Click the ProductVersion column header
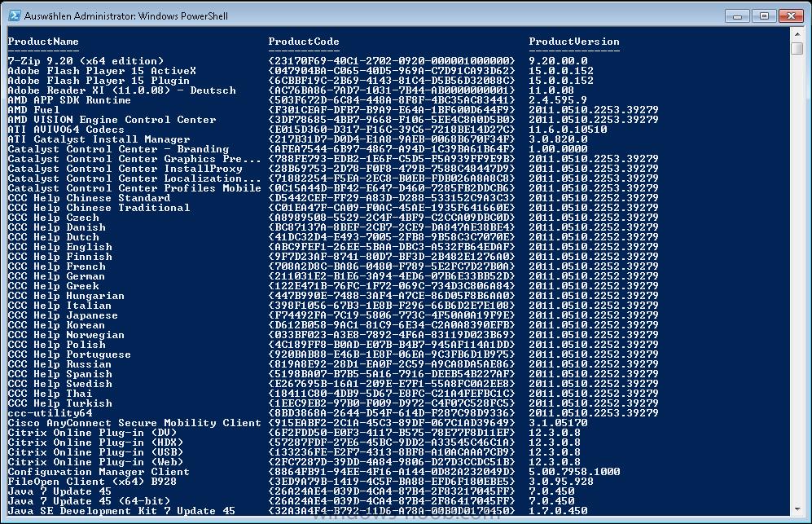The image size is (812, 524). coord(574,42)
